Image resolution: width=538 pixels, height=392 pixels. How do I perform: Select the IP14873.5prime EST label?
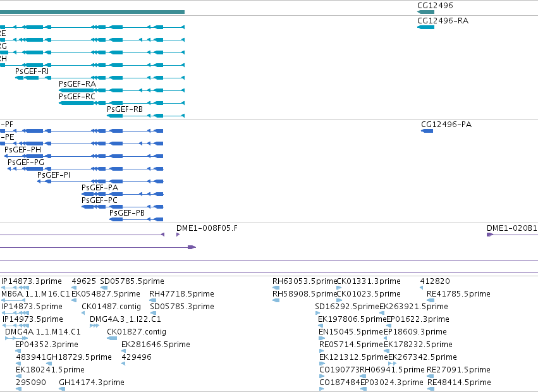click(32, 307)
